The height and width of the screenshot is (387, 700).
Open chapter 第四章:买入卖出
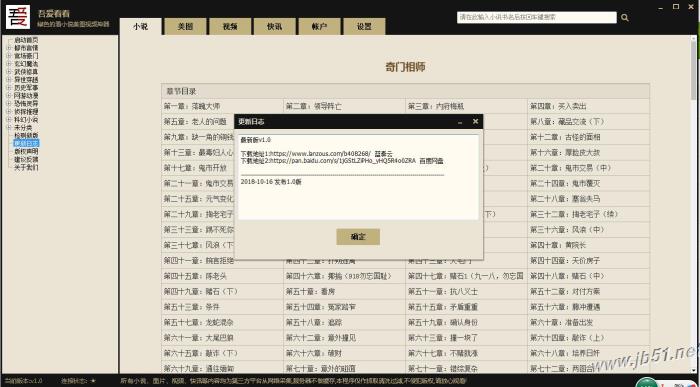558,106
